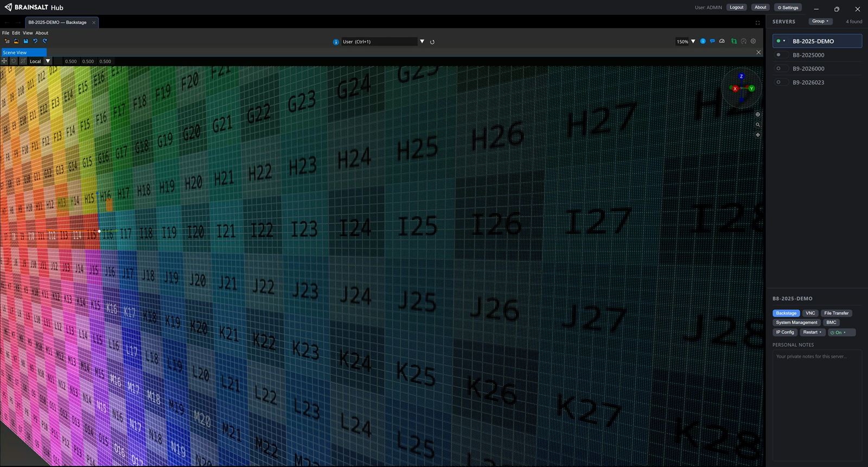Click the viewport target focus icon

(758, 115)
